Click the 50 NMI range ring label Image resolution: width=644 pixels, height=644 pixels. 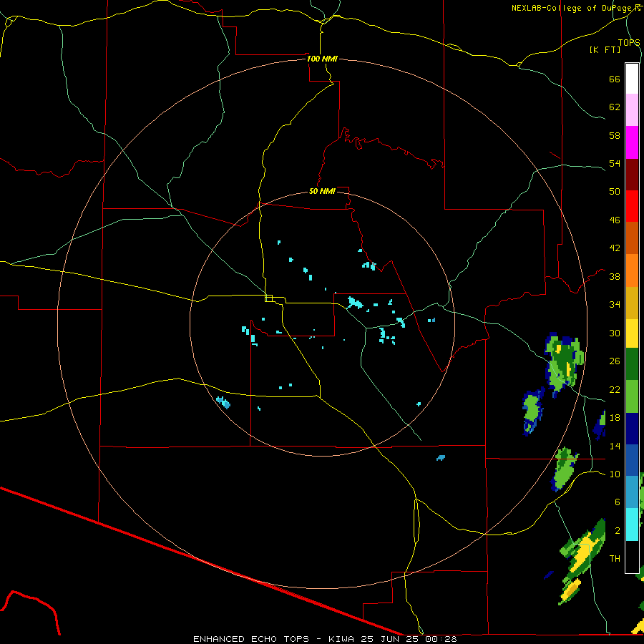tap(322, 191)
